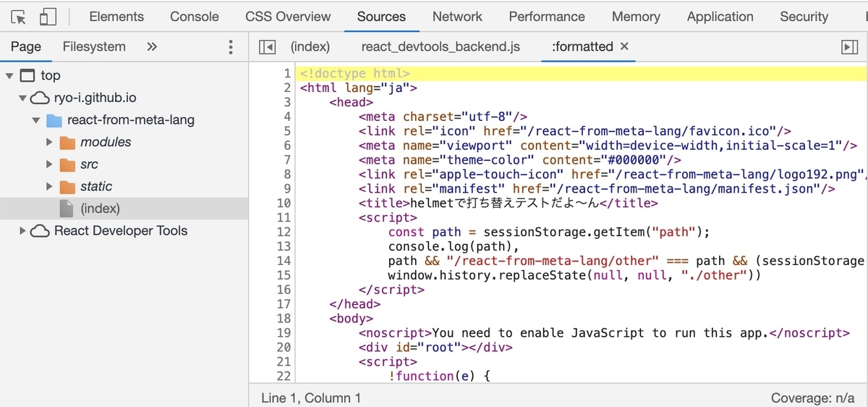The image size is (868, 407).
Task: Toggle the device toolbar icon
Action: 48,17
